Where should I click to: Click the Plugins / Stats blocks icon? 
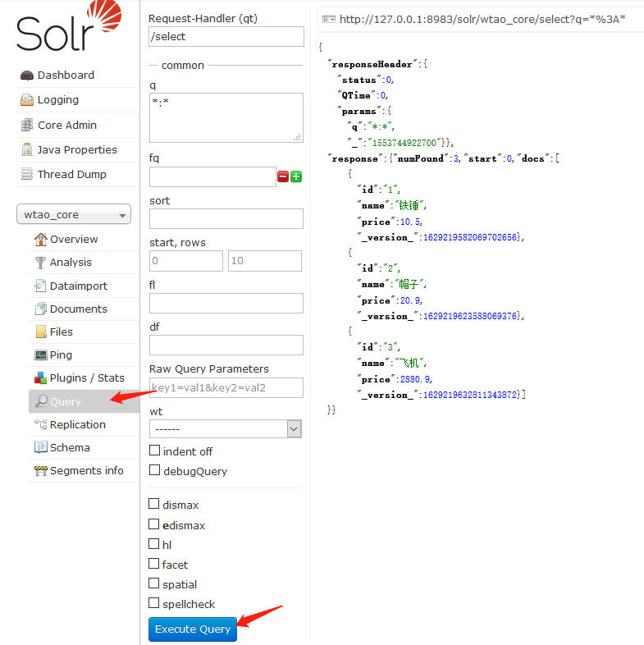(40, 378)
